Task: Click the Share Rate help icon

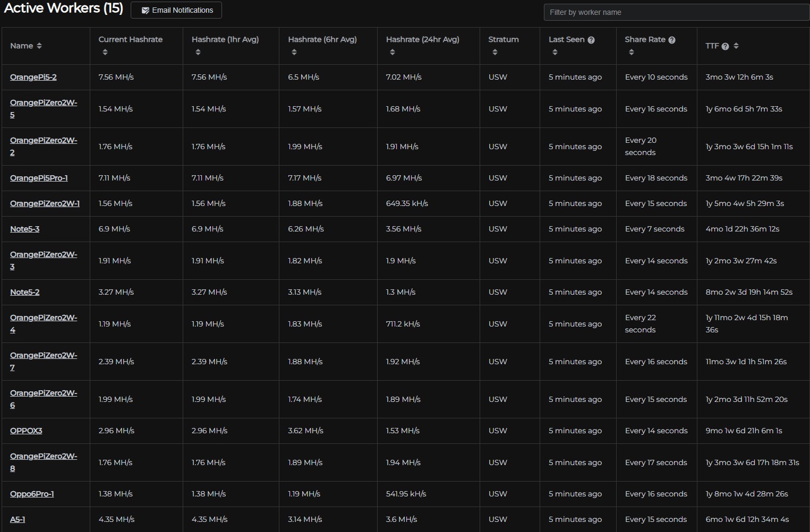Action: pos(672,39)
